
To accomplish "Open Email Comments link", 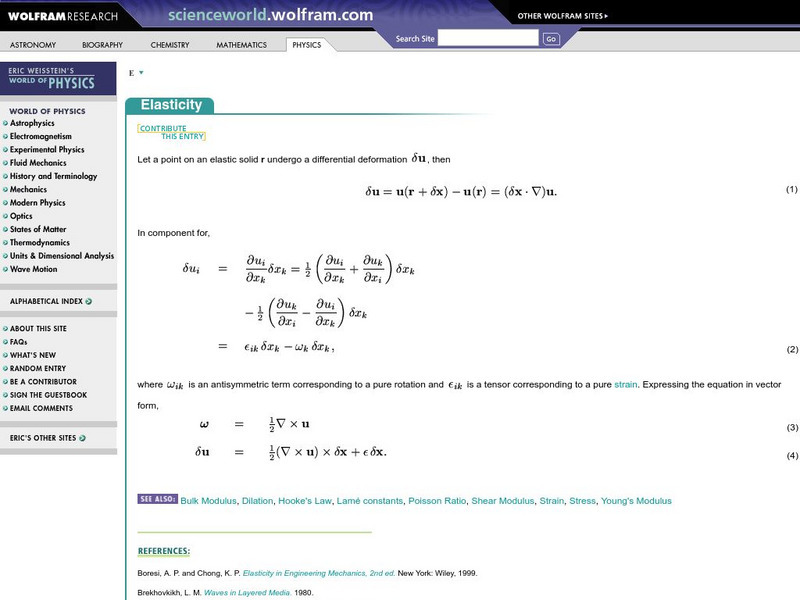I will coord(41,408).
